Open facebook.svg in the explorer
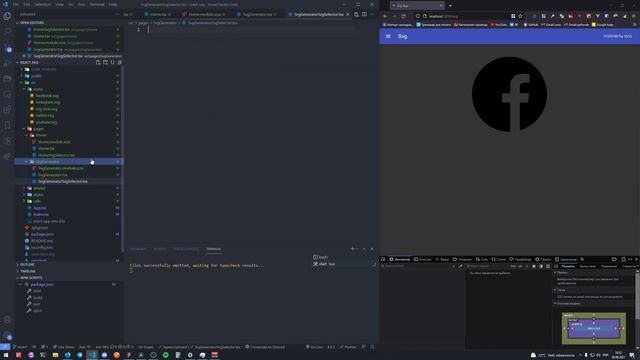 coord(47,96)
